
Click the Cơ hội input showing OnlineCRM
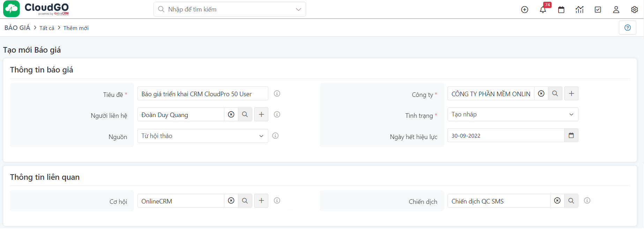pos(181,201)
